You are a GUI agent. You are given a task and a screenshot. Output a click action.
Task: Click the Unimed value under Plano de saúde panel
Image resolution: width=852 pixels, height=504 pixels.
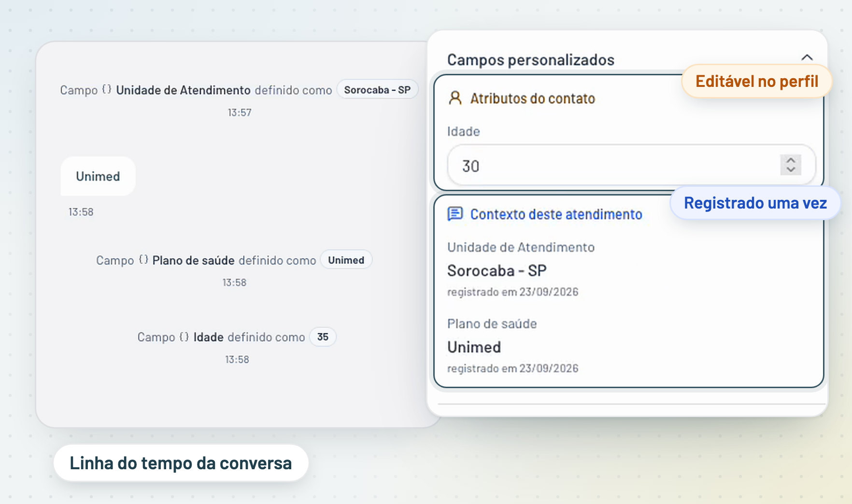point(474,347)
